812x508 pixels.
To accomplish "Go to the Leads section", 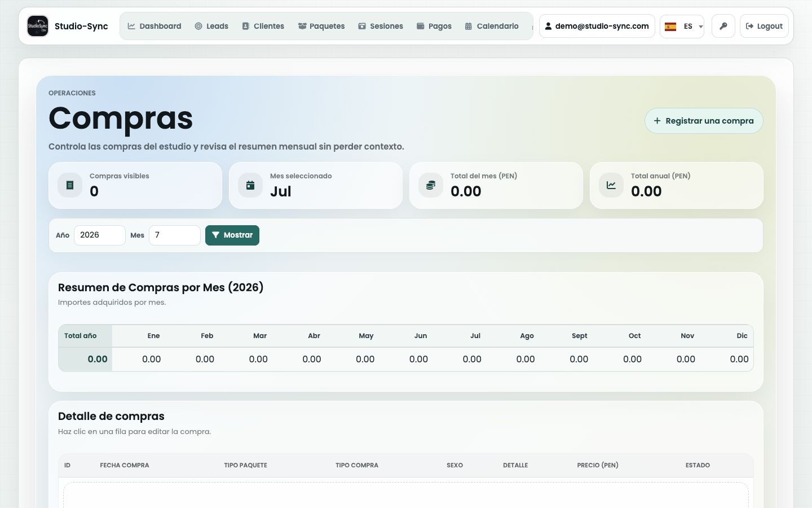I will 211,26.
